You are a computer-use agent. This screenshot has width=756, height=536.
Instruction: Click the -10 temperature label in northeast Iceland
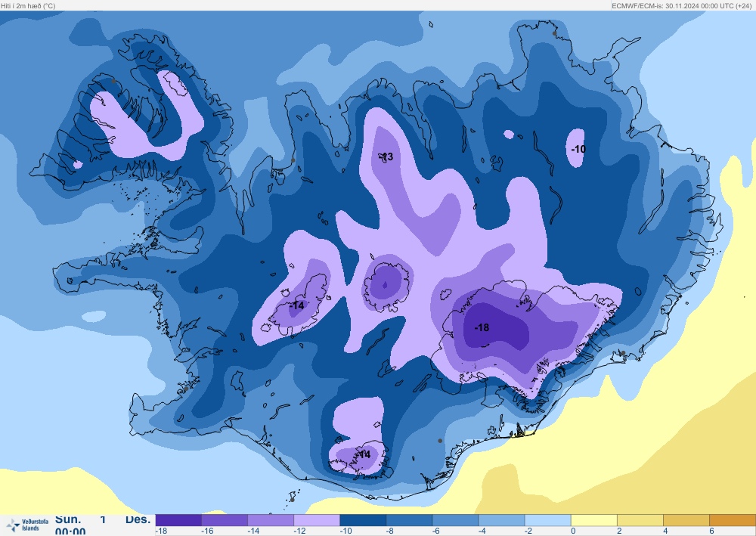[x=578, y=149]
